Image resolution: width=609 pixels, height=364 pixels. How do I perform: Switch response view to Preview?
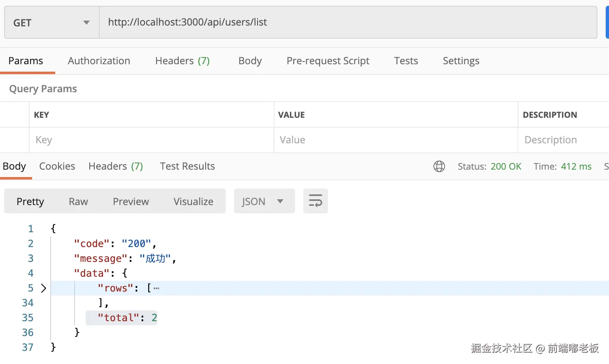(x=131, y=201)
